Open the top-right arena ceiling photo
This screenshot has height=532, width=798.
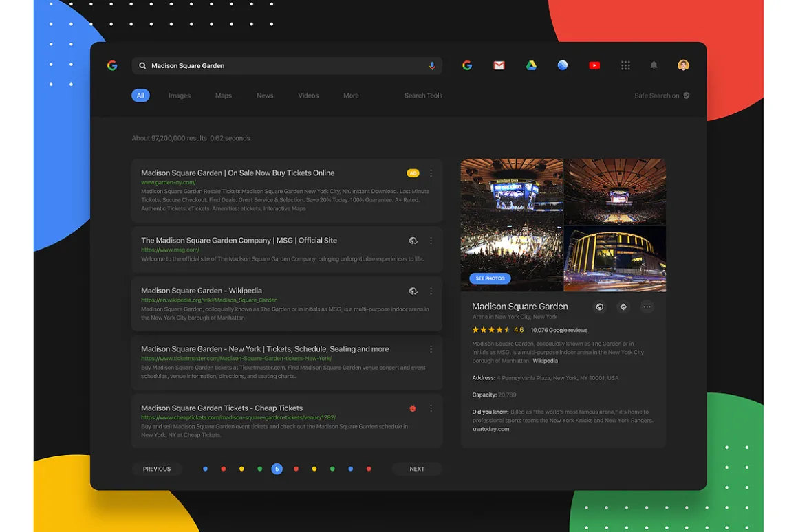pos(615,191)
